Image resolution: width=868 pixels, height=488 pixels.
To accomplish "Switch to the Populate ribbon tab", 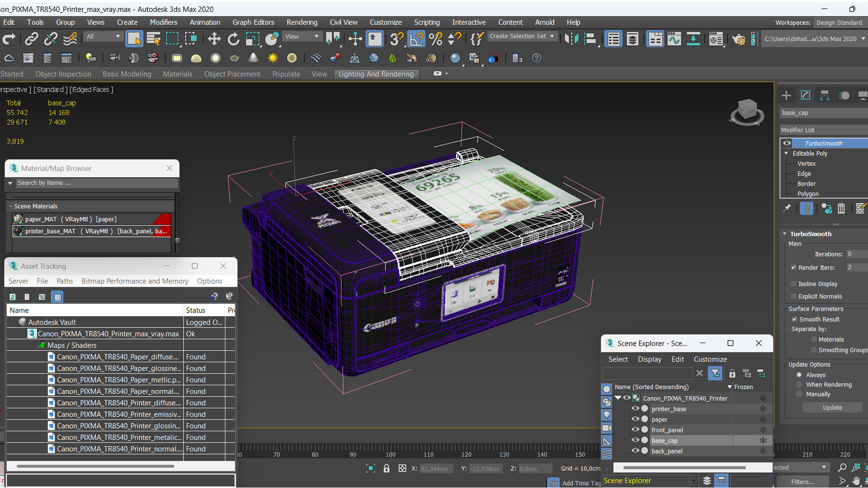I will (x=286, y=74).
